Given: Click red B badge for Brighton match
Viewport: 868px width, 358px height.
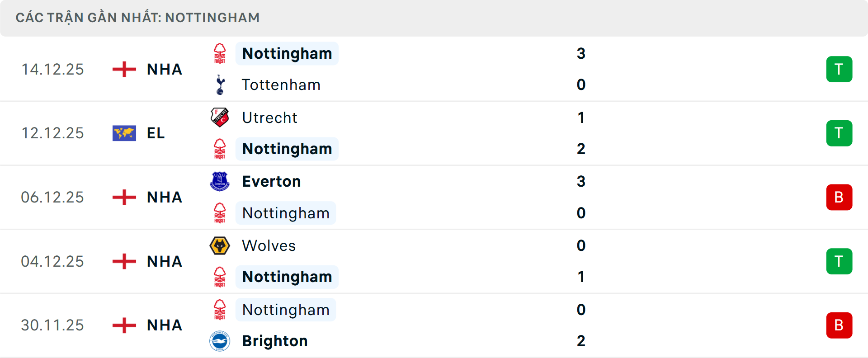Looking at the screenshot, I should pyautogui.click(x=839, y=325).
